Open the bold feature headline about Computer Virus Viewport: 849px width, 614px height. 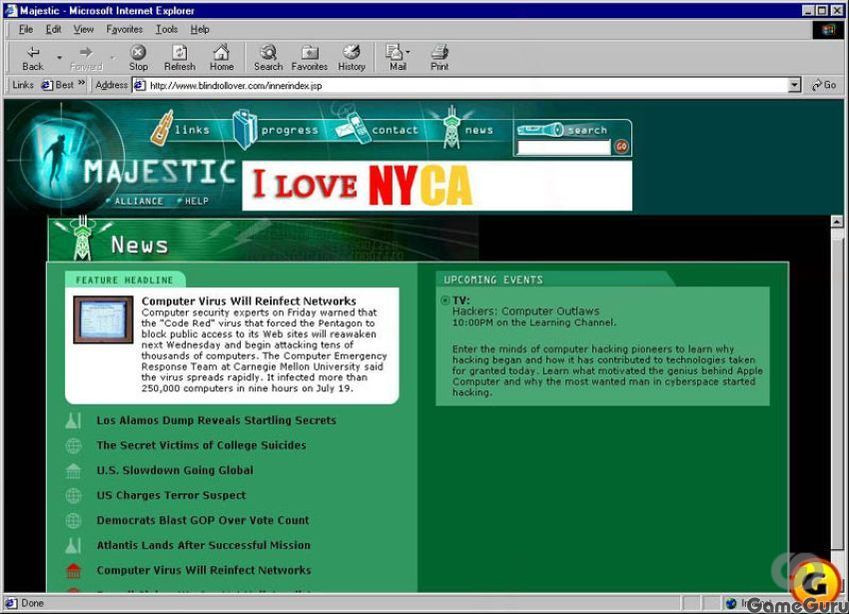249,301
